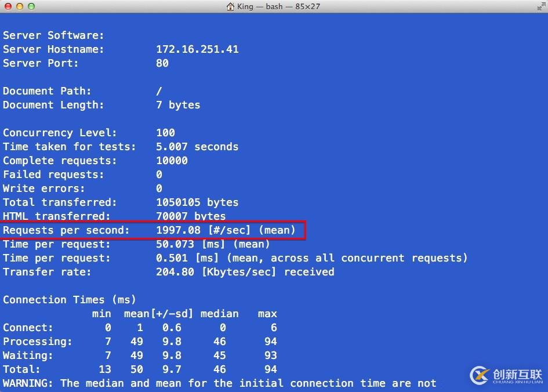This screenshot has width=548, height=392.
Task: Click the 'min' column header
Action: 101,314
